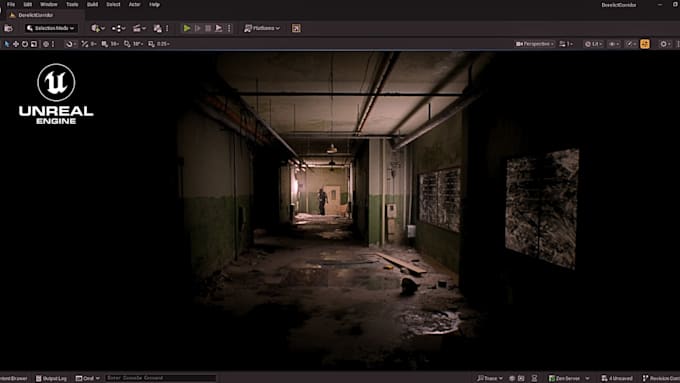Open Revision Control menu
The height and width of the screenshot is (383, 680).
[660, 378]
